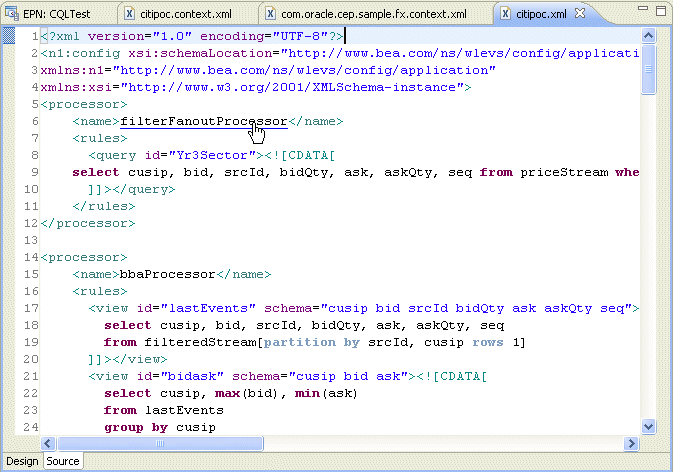673x472 pixels.
Task: Click the closing processor tag on line 12
Action: (x=88, y=224)
